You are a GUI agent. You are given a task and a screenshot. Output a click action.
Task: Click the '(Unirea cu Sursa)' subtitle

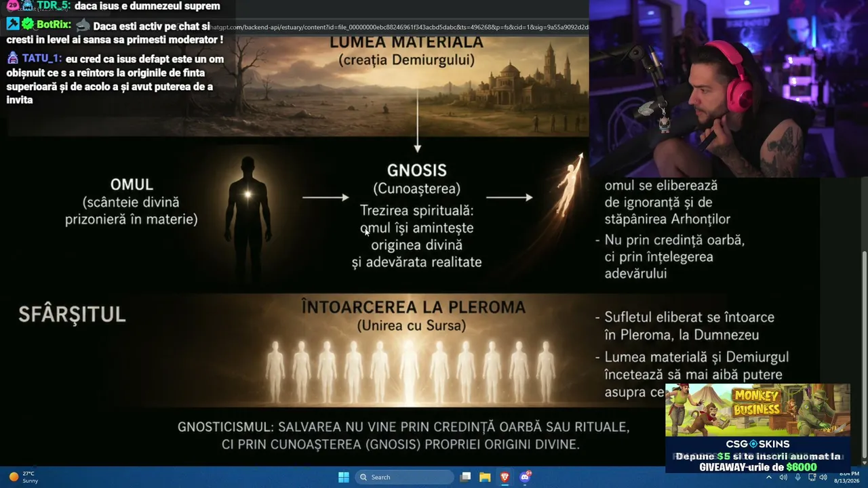click(412, 326)
